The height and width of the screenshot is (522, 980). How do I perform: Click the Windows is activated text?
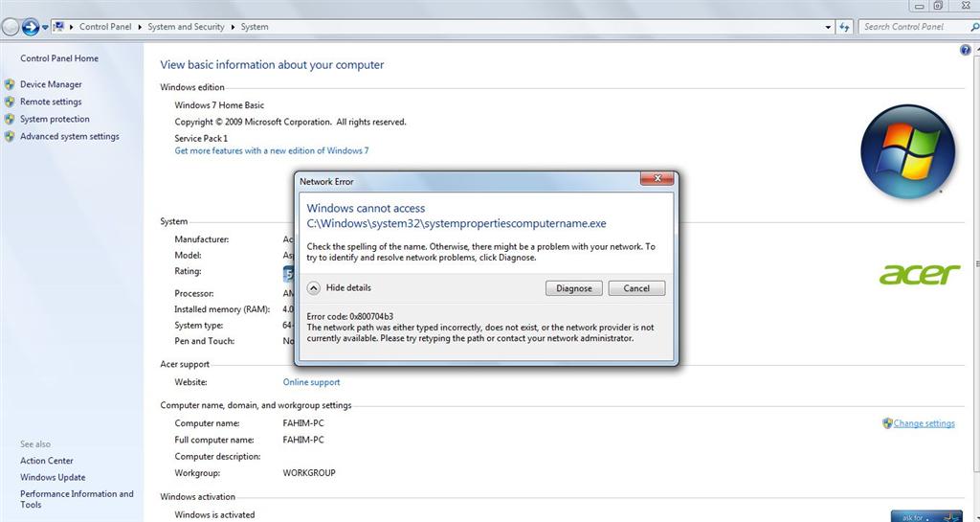[x=214, y=515]
